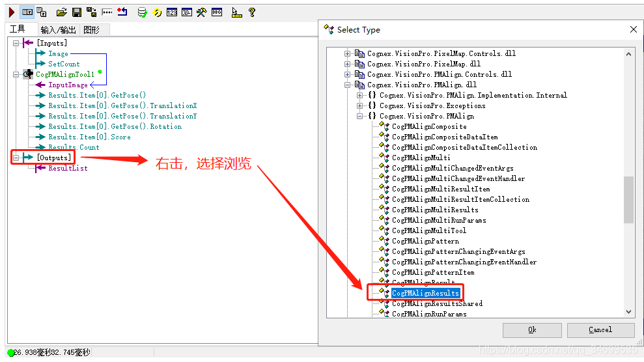The width and height of the screenshot is (644, 362).
Task: Select CogPMAlignCompositeDataItemCollection type
Action: tap(464, 147)
